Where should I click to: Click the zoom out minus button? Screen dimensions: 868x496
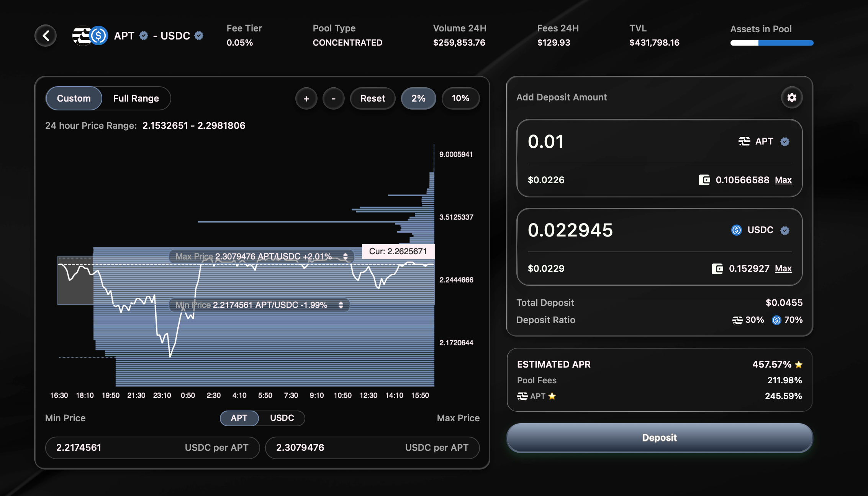tap(333, 99)
